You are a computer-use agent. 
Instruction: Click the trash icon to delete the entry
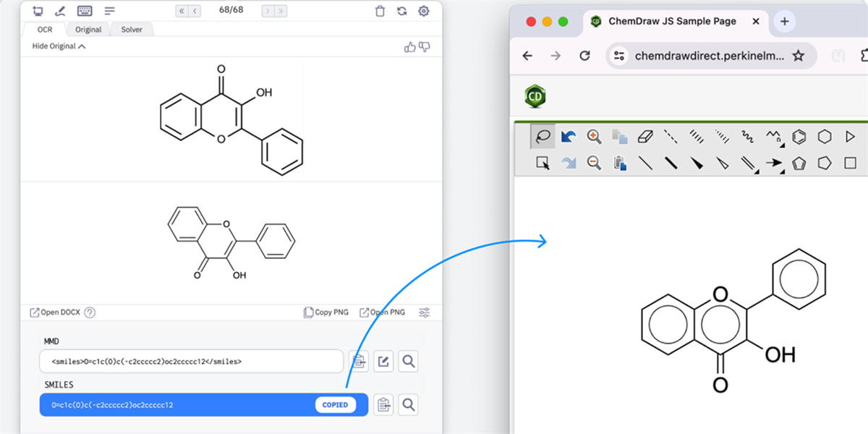click(380, 12)
